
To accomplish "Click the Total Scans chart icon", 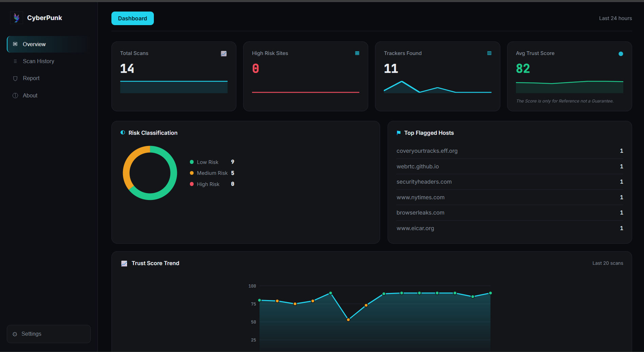I will pyautogui.click(x=224, y=54).
